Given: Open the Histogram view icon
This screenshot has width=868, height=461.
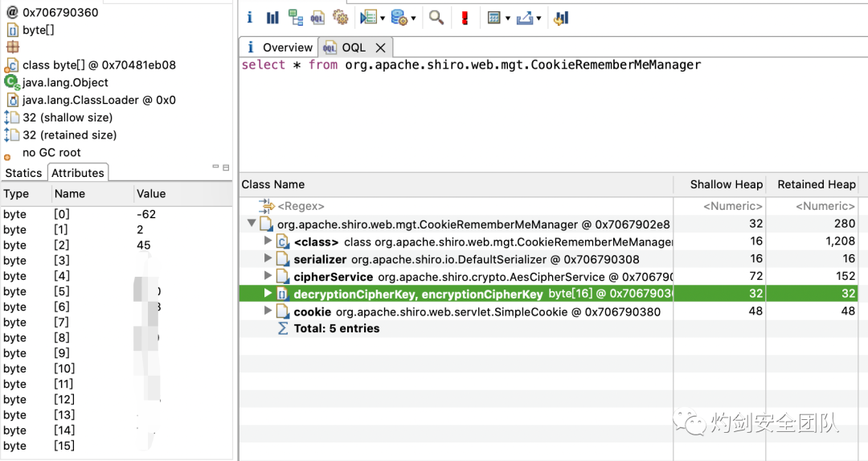Looking at the screenshot, I should [x=272, y=18].
